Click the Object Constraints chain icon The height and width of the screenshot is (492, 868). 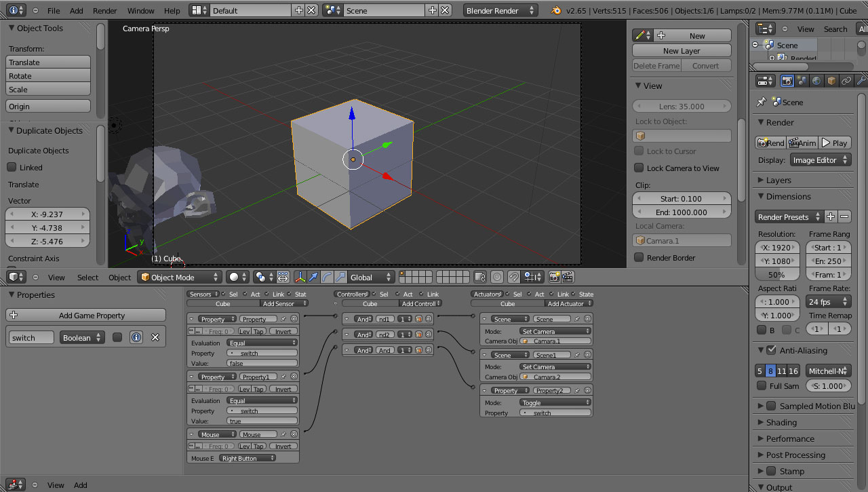[846, 81]
